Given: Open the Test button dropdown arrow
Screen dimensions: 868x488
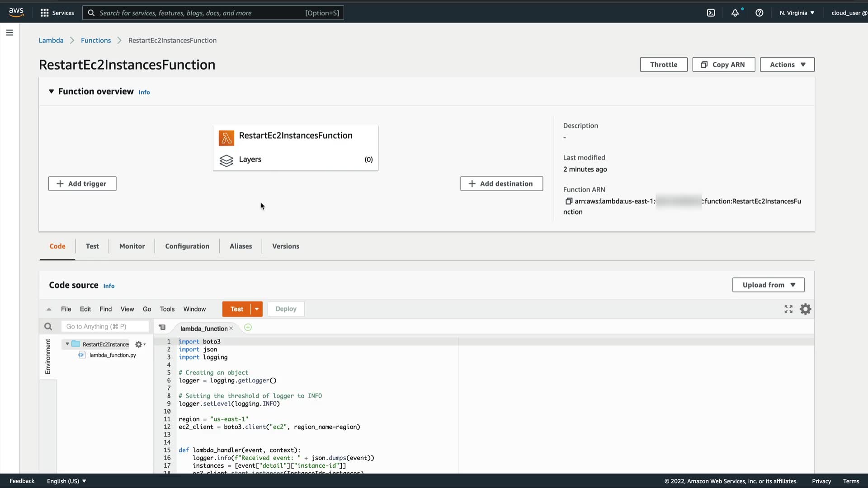Looking at the screenshot, I should click(x=256, y=309).
